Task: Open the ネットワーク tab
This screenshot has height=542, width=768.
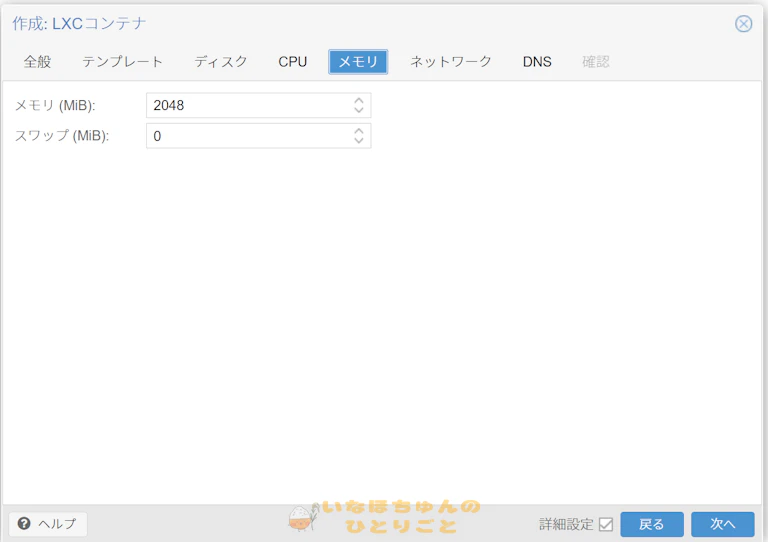Action: tap(451, 62)
